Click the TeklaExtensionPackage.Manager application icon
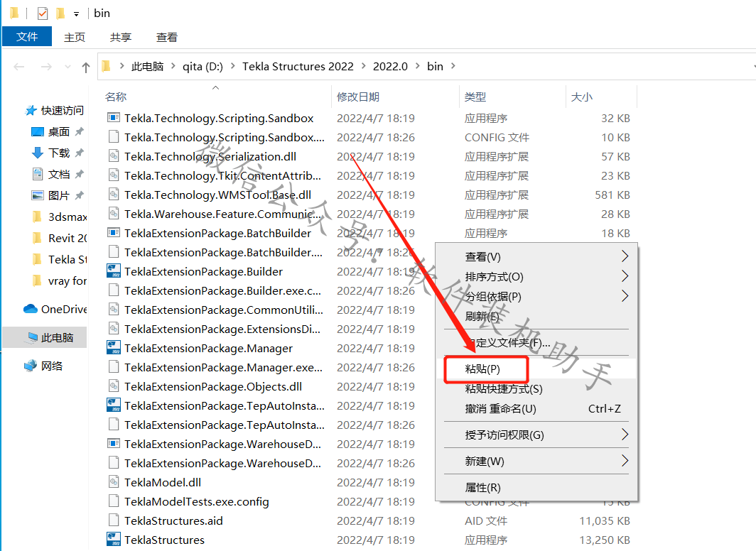This screenshot has height=551, width=756. click(113, 347)
